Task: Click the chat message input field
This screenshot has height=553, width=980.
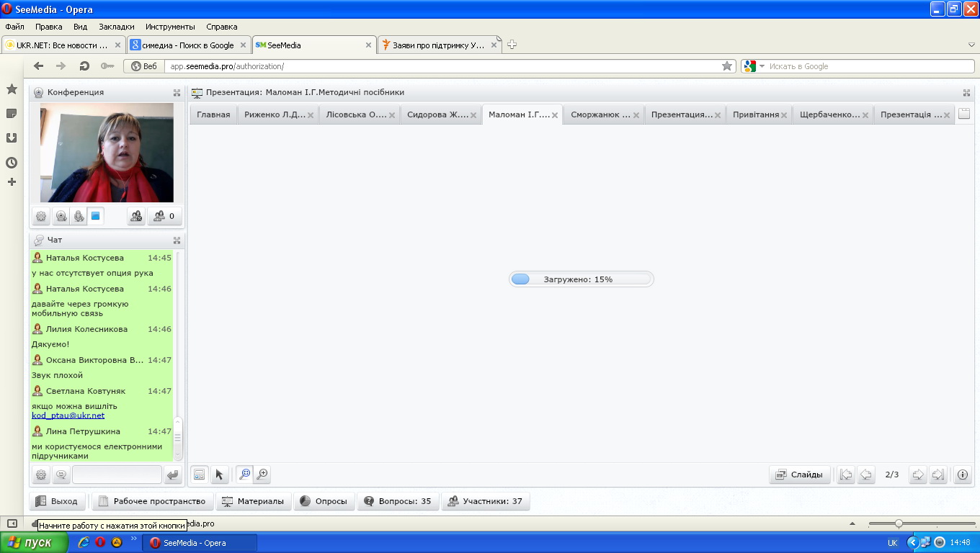Action: pos(117,475)
